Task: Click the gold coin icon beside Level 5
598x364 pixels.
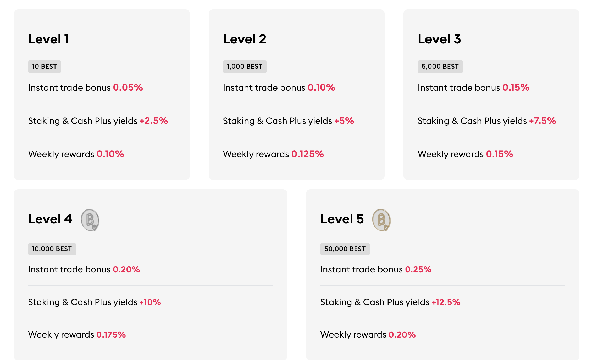Action: point(381,220)
